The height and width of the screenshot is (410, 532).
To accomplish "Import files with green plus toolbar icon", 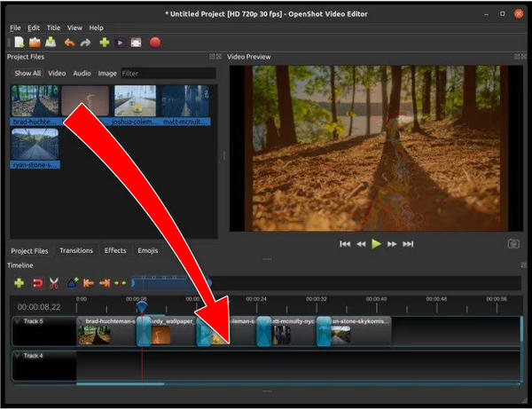I will pos(105,43).
